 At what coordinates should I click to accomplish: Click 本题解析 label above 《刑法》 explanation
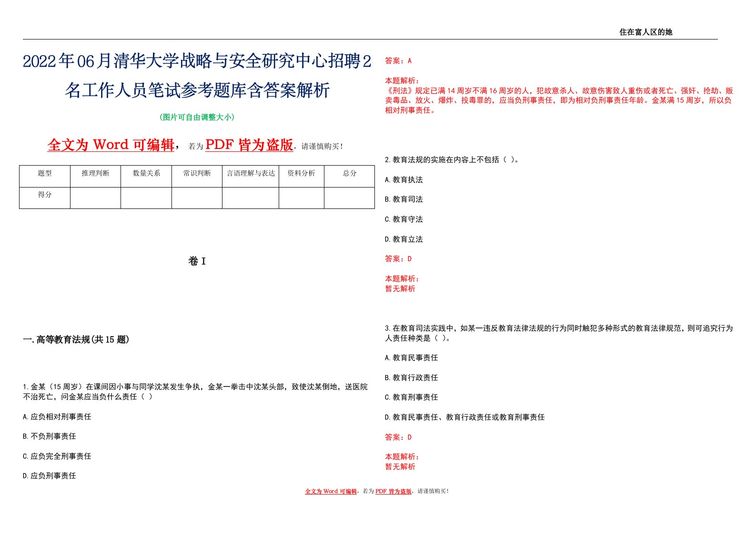coord(402,80)
